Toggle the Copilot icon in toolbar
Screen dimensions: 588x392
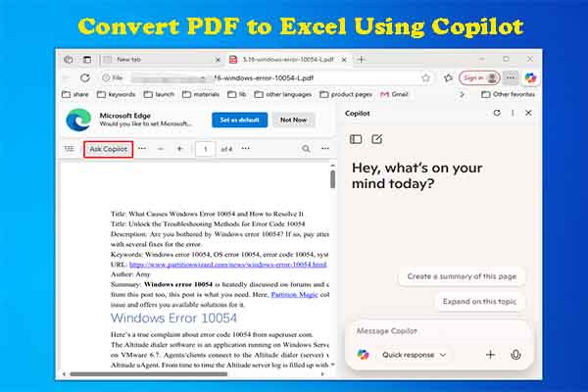(530, 78)
